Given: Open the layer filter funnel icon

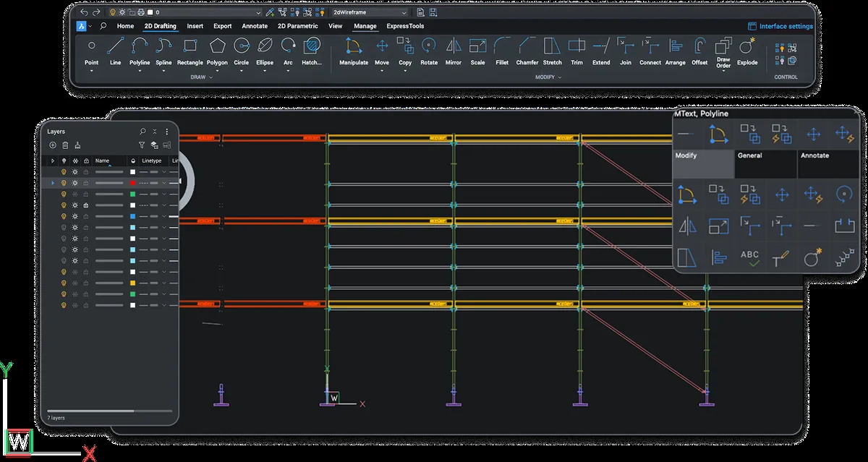Looking at the screenshot, I should pos(142,145).
